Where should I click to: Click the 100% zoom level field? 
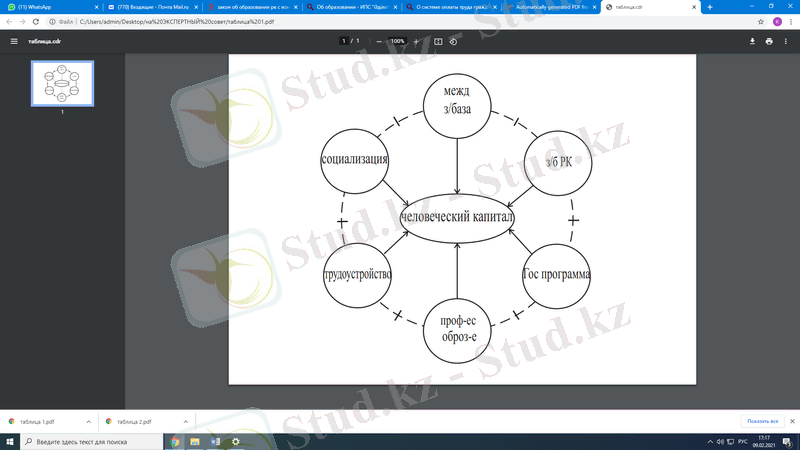pos(397,41)
